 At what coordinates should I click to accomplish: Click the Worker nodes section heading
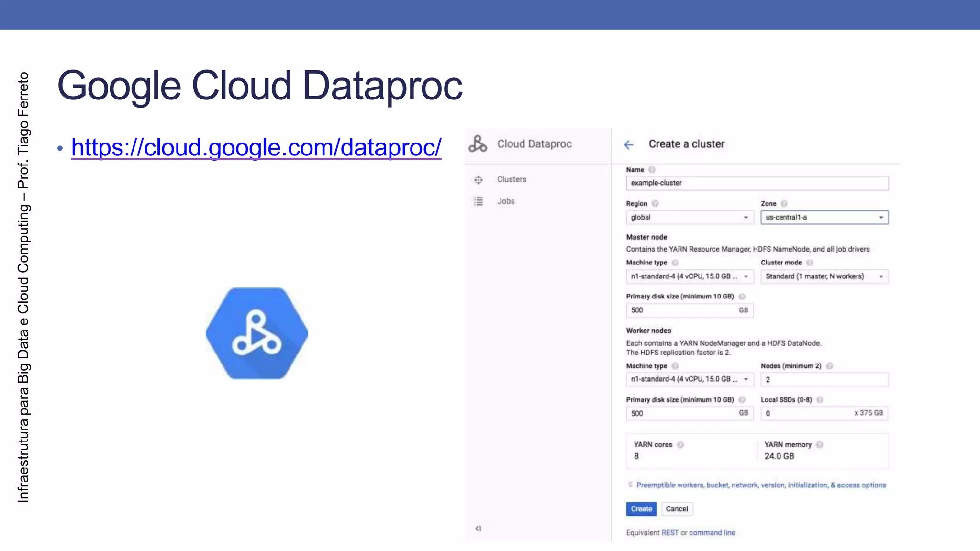click(x=648, y=331)
